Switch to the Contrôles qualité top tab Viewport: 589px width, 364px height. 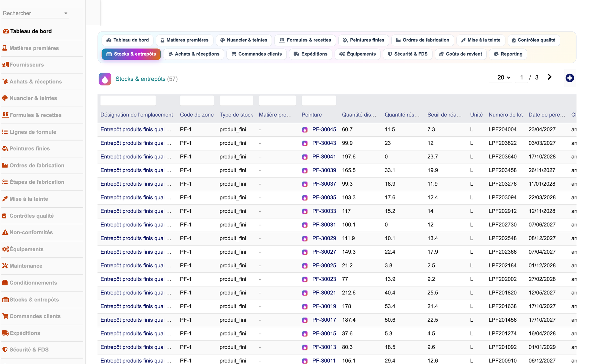click(x=534, y=40)
